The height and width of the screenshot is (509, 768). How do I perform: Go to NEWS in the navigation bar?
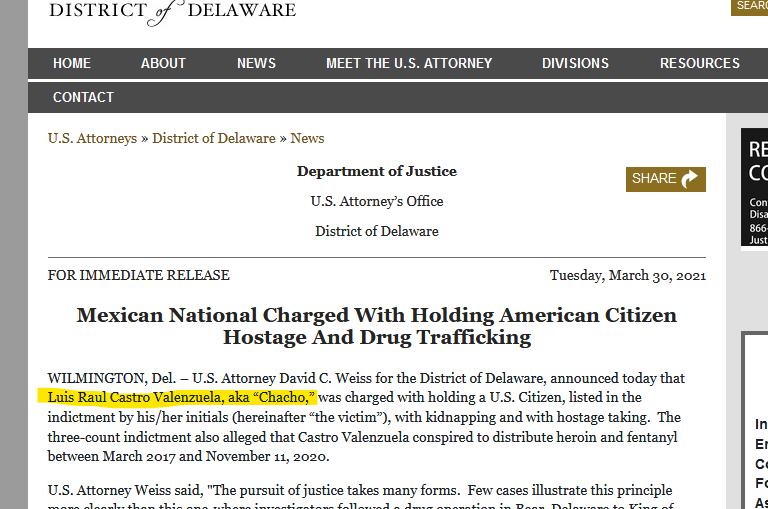pos(256,63)
